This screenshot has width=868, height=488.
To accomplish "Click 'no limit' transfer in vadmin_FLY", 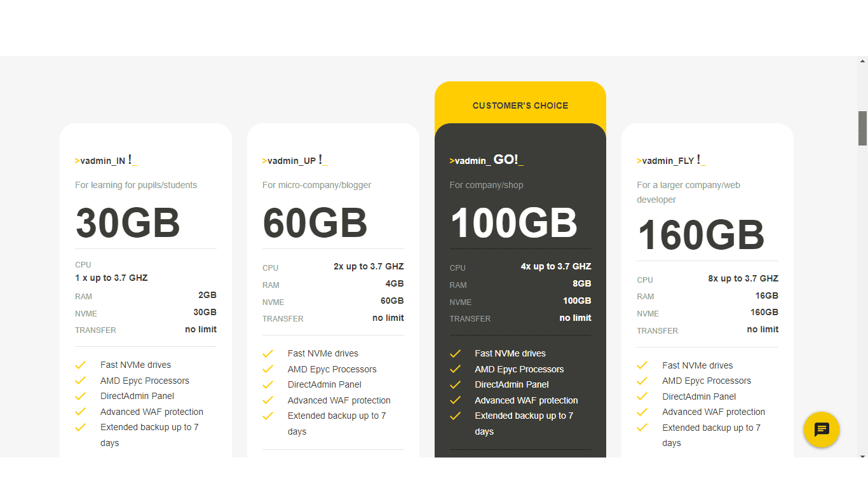I will [x=763, y=329].
